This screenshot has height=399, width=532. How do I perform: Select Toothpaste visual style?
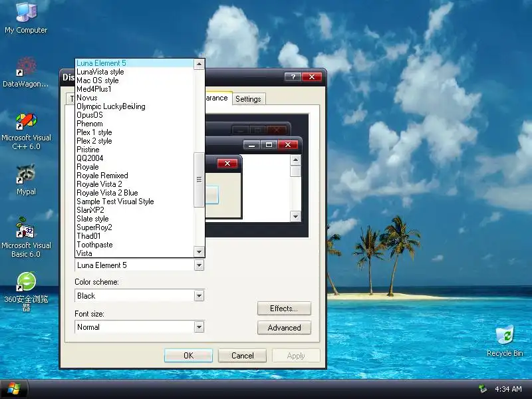pos(134,245)
